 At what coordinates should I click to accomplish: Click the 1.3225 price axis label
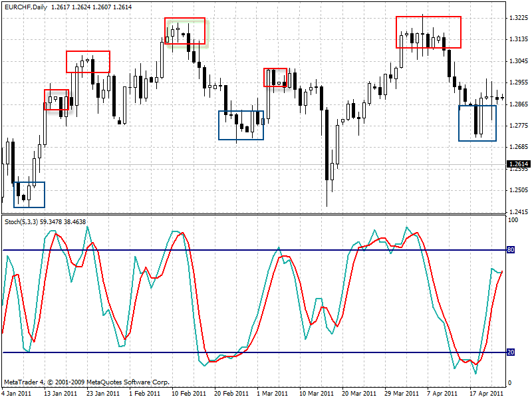tap(519, 18)
